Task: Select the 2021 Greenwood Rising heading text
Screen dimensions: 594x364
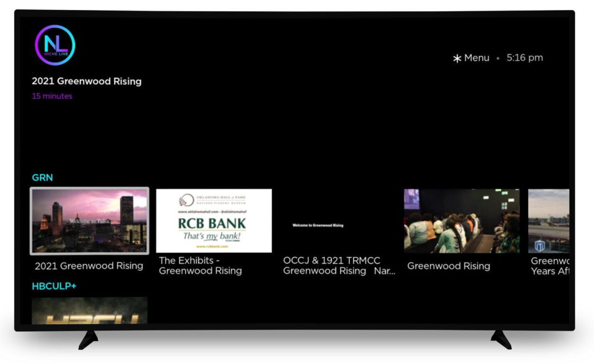Action: click(x=87, y=81)
